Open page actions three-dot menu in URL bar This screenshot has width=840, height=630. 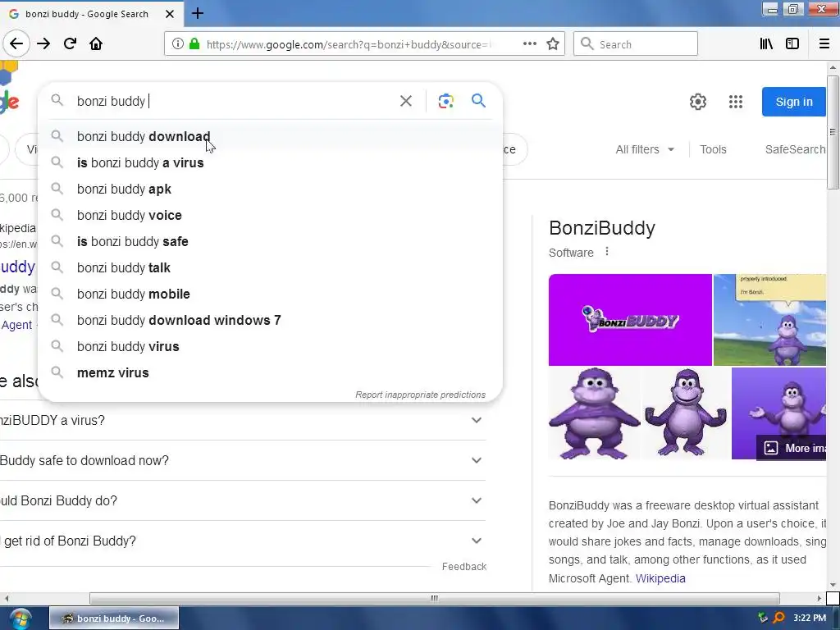pyautogui.click(x=529, y=44)
